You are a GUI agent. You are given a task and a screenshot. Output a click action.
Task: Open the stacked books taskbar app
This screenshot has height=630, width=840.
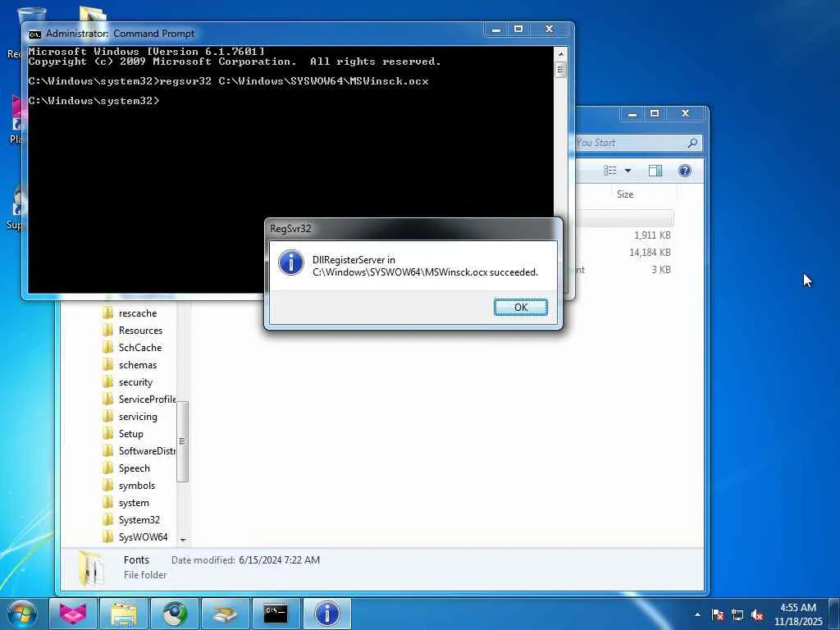click(x=225, y=614)
